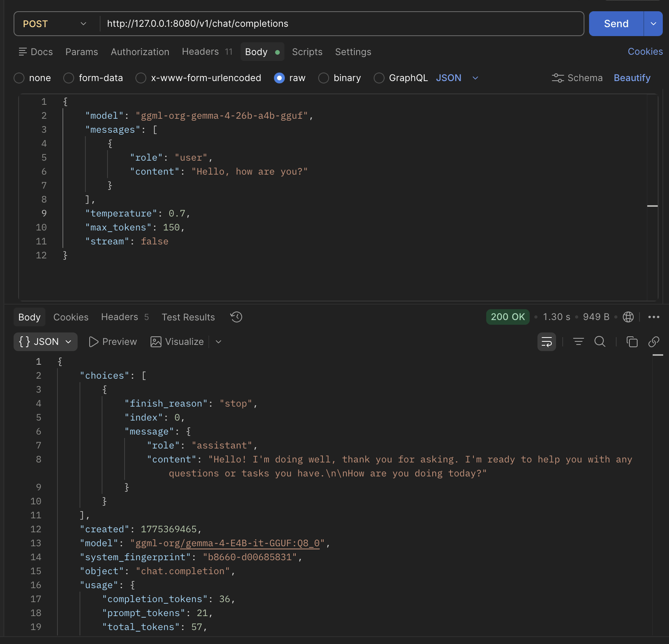Expand the Send button arrow menu
Screen dimensions: 669x644
(x=653, y=24)
